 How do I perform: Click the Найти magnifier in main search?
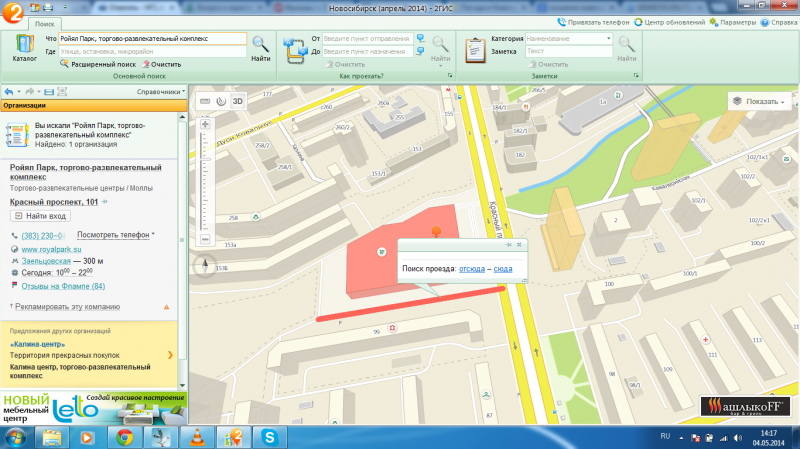click(260, 47)
